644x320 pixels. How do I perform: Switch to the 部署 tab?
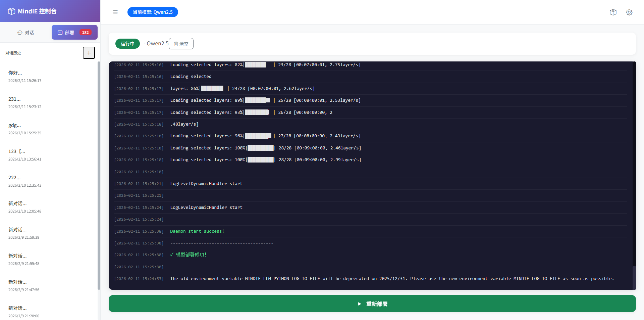74,33
